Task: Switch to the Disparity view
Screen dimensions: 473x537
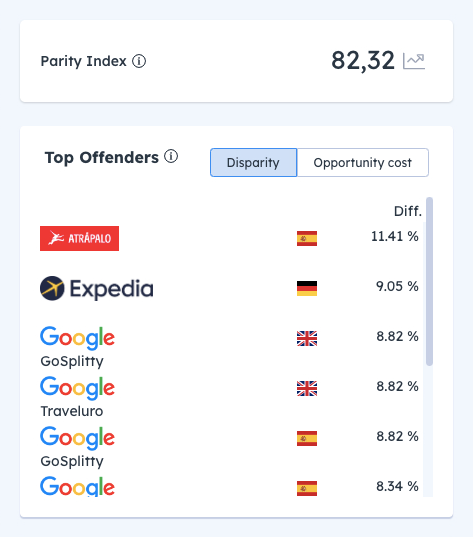Action: pos(253,163)
